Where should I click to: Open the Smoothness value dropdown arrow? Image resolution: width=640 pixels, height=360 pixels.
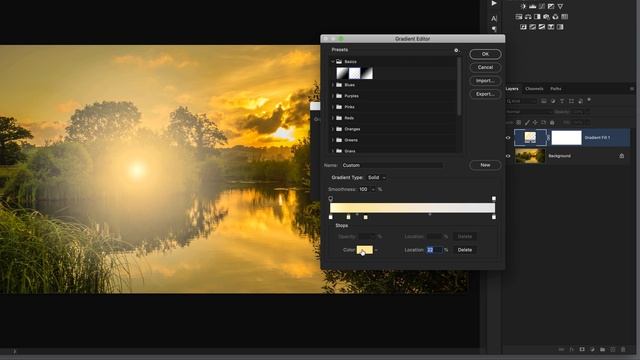coord(373,189)
